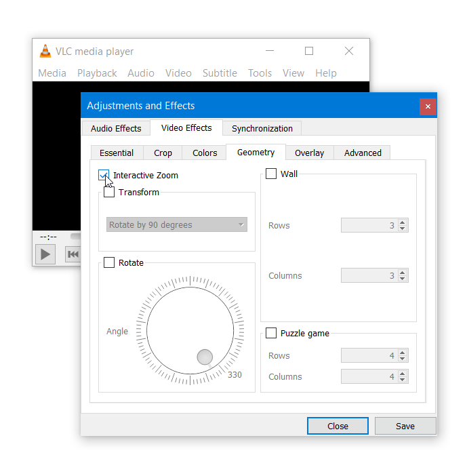Open the Colors sub-tab
467x476 pixels.
coord(205,153)
